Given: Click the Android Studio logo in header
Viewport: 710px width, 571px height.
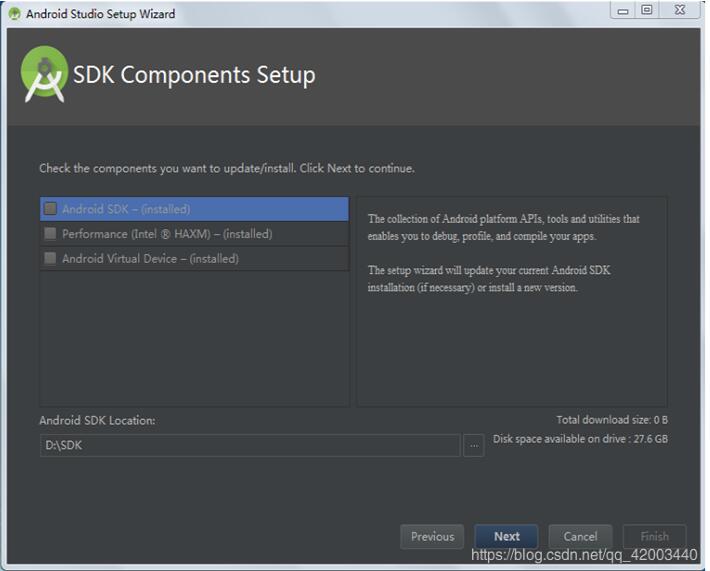Looking at the screenshot, I should (x=44, y=74).
